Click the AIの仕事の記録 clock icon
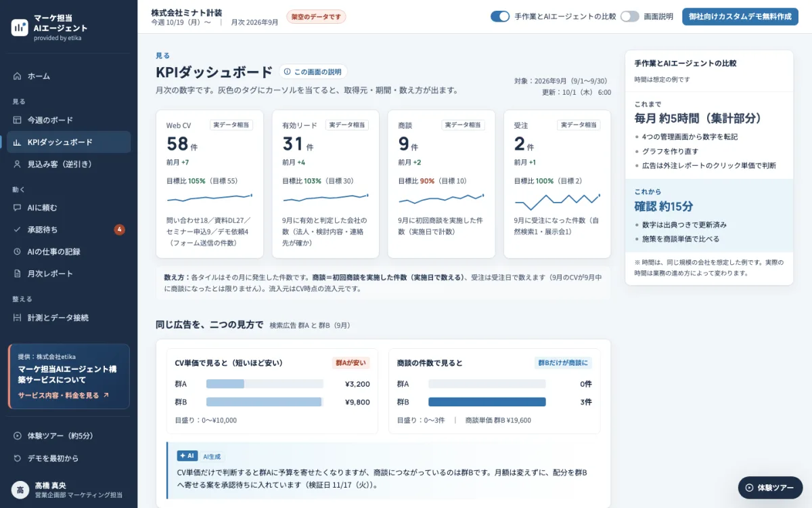The height and width of the screenshot is (508, 812). point(18,251)
